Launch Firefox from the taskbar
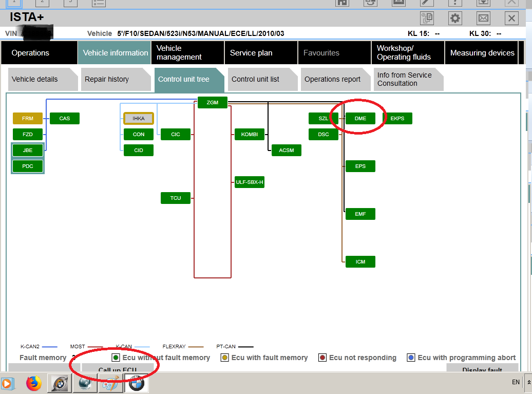This screenshot has height=394, width=532. click(34, 383)
